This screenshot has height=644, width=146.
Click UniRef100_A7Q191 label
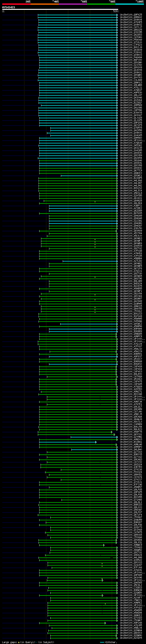tap(131, 570)
